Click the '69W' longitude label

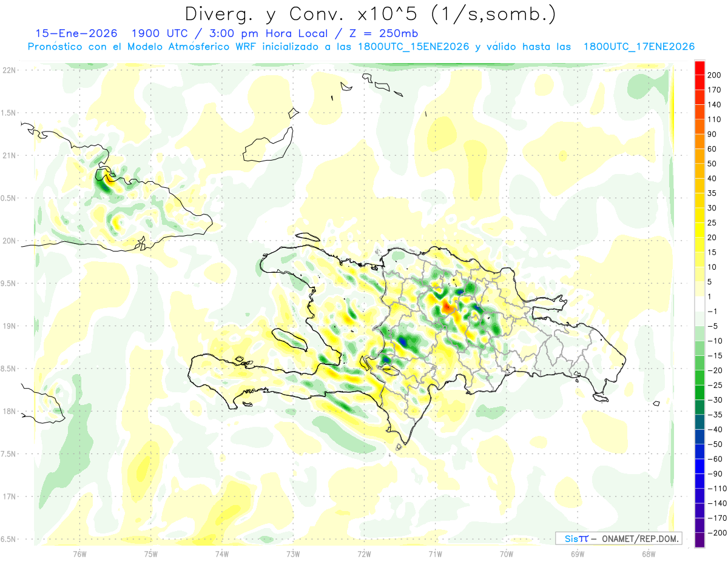click(x=578, y=554)
